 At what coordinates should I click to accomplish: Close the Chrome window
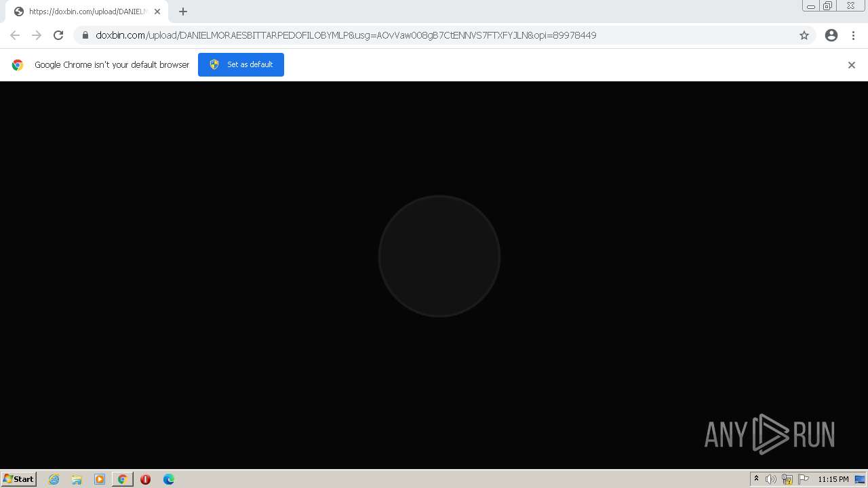pyautogui.click(x=850, y=6)
